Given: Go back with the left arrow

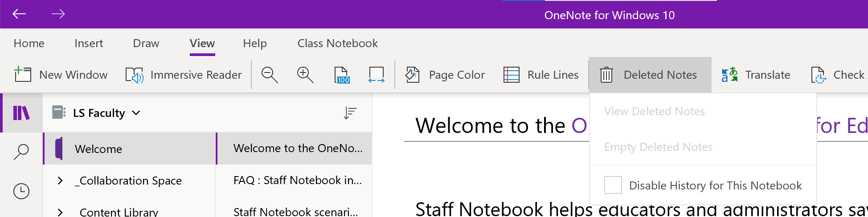Looking at the screenshot, I should [x=19, y=14].
